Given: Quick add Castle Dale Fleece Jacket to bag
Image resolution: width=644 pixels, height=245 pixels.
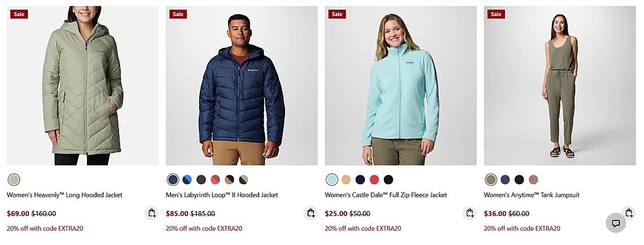Looking at the screenshot, I should click(470, 213).
